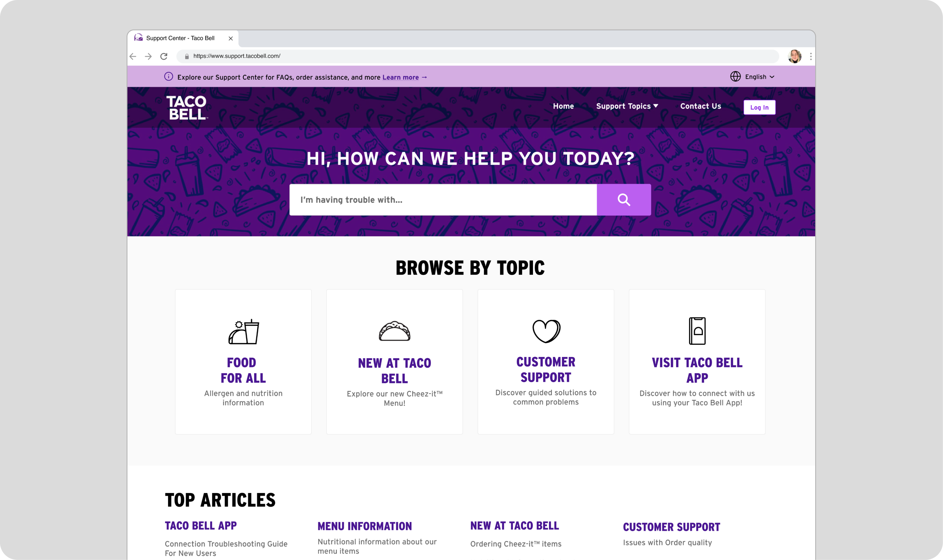Click the heart icon for Customer Support

(x=546, y=331)
